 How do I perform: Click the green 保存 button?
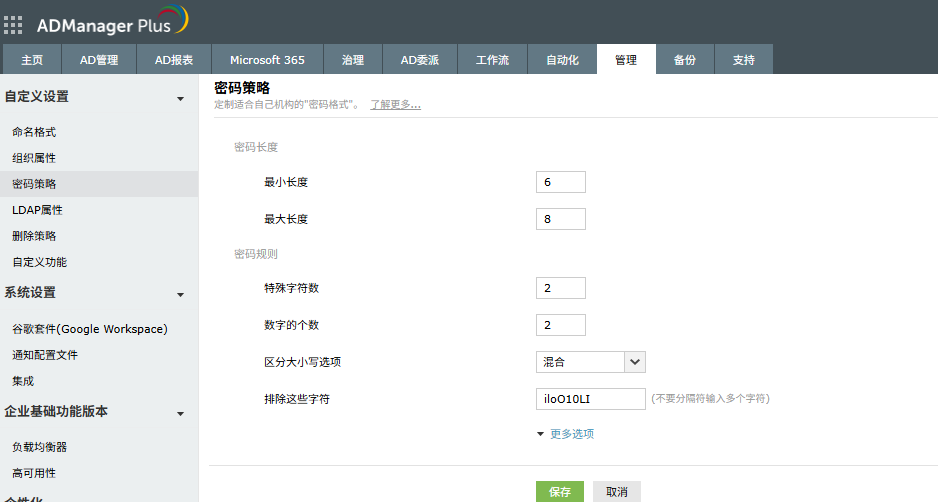point(560,492)
